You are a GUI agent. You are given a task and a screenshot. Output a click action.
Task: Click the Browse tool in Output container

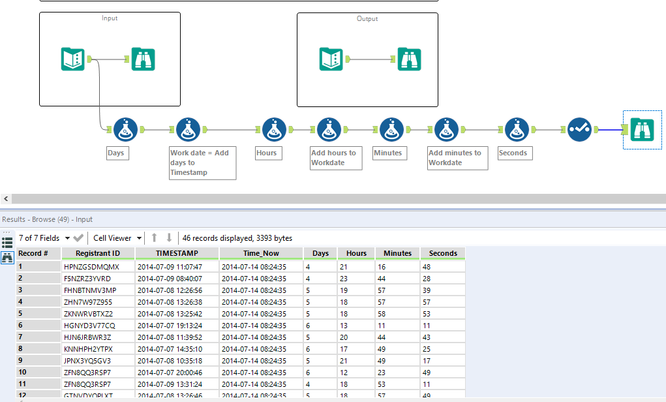point(407,59)
